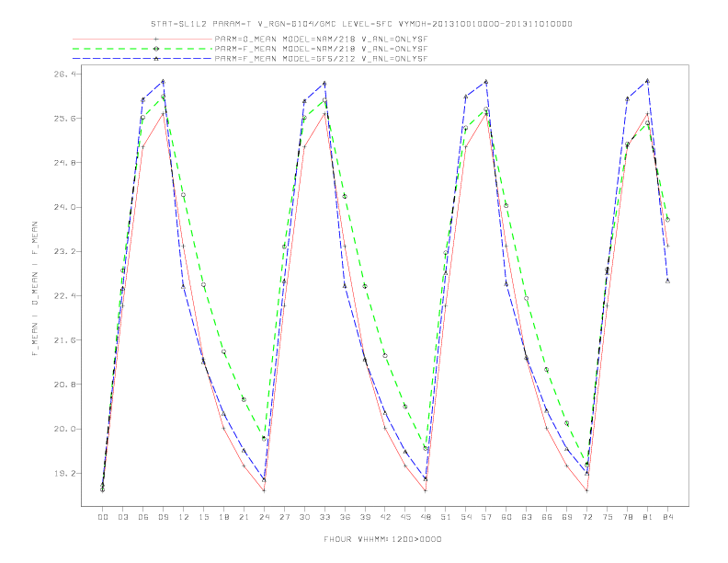The image size is (728, 563).
Task: Click x-axis tick label 00
Action: coord(103,517)
